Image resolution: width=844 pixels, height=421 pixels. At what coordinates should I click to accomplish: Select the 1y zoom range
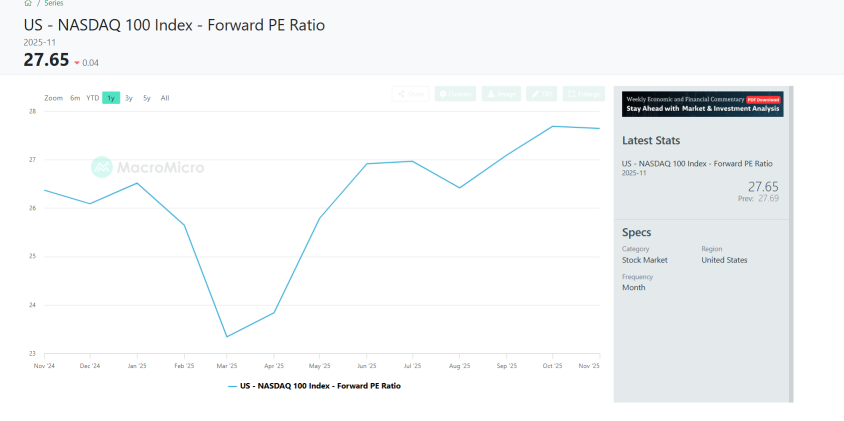[111, 98]
